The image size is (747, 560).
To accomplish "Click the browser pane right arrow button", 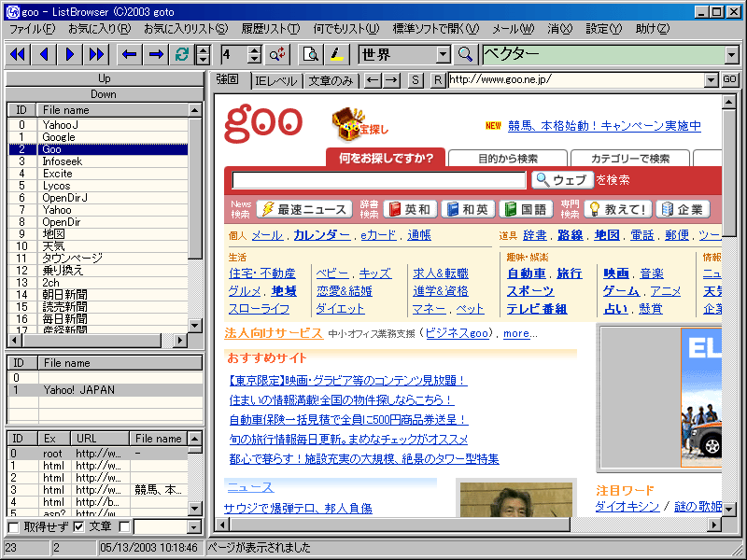I will click(391, 80).
